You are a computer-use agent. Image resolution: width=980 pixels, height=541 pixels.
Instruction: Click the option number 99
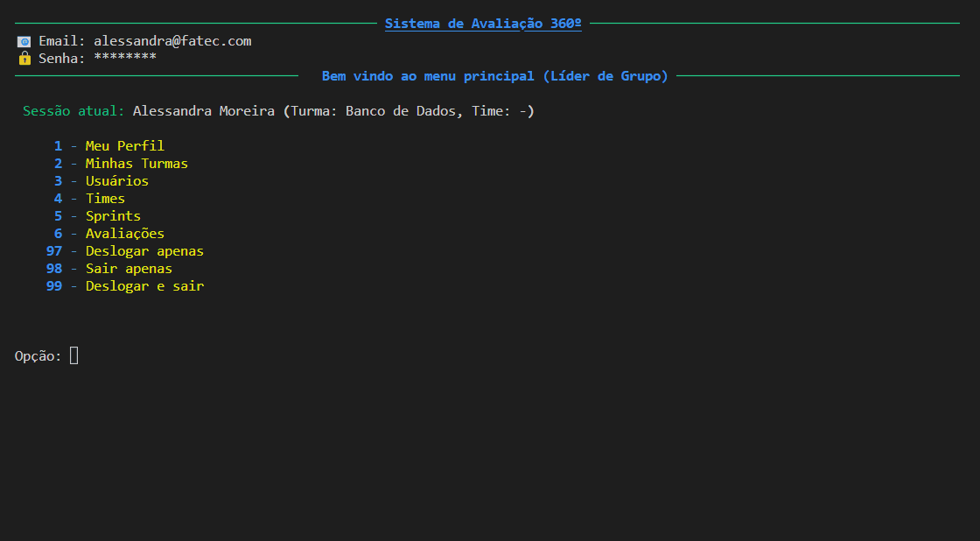(54, 286)
